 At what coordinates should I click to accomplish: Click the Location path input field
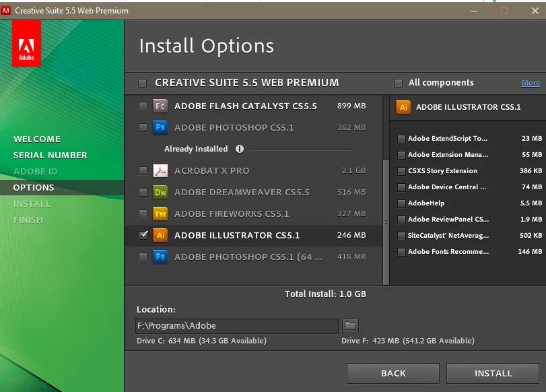(237, 326)
